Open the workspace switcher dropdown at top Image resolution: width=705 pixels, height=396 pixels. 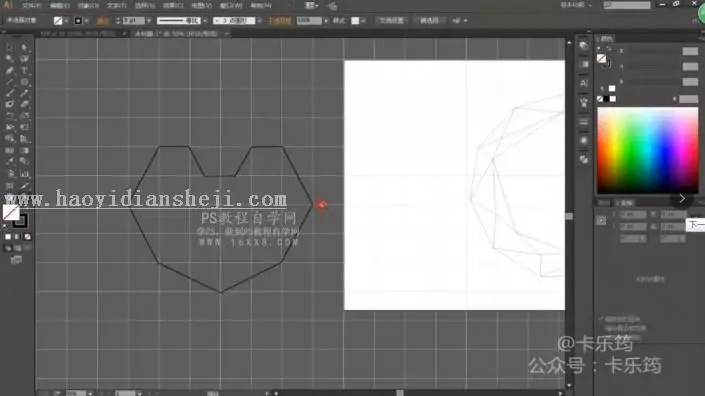(x=576, y=5)
